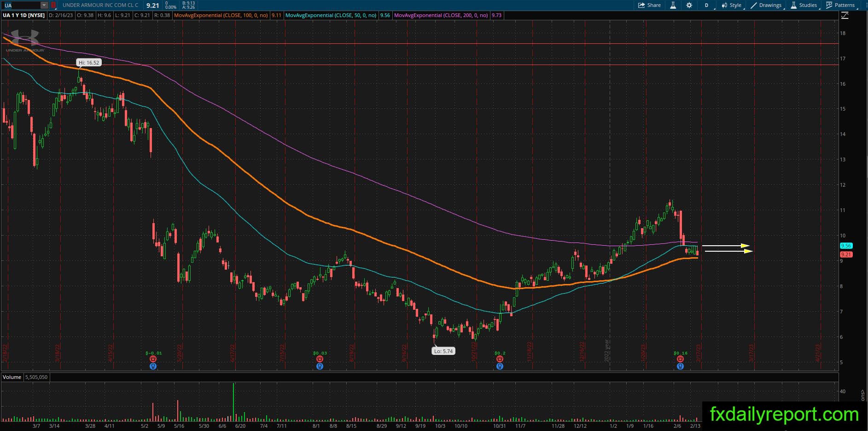Click the blue bulb icon below the $0.16 earnings
The height and width of the screenshot is (431, 868).
pos(680,366)
